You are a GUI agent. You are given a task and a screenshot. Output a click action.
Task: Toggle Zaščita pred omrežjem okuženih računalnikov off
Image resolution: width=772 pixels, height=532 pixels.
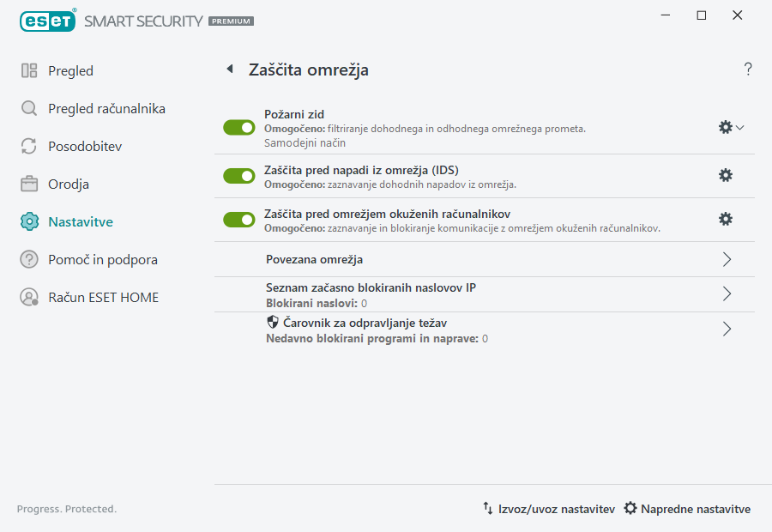(x=239, y=219)
